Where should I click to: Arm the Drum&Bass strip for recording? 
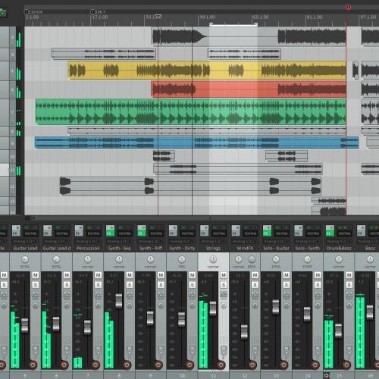[347, 364]
